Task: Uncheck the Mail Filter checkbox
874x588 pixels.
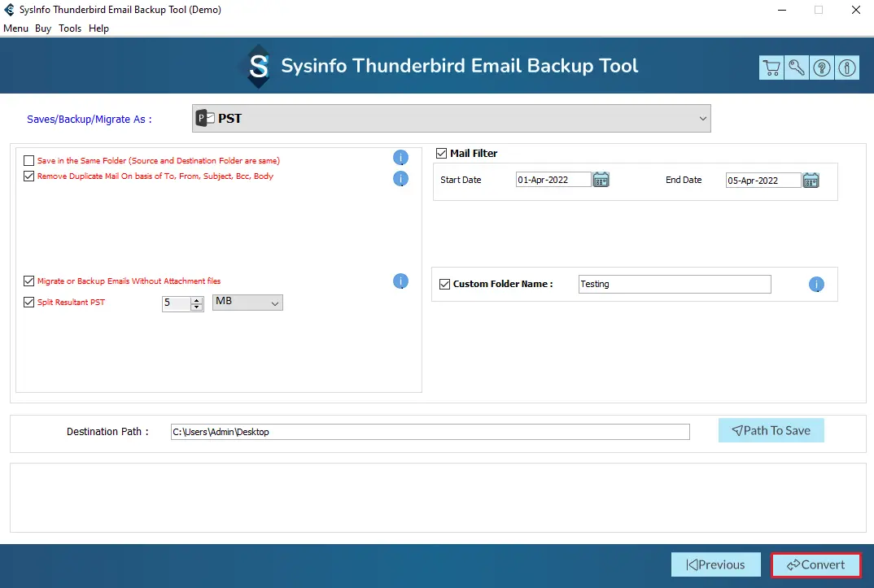Action: coord(442,153)
